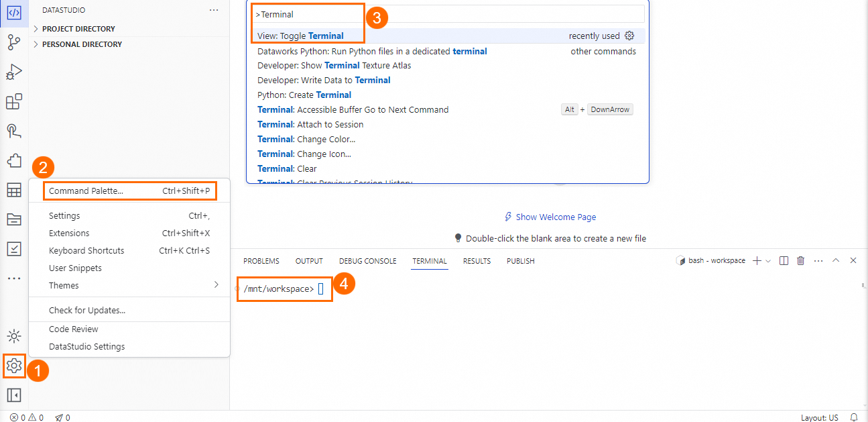Open the Run and Debug view

pyautogui.click(x=13, y=72)
